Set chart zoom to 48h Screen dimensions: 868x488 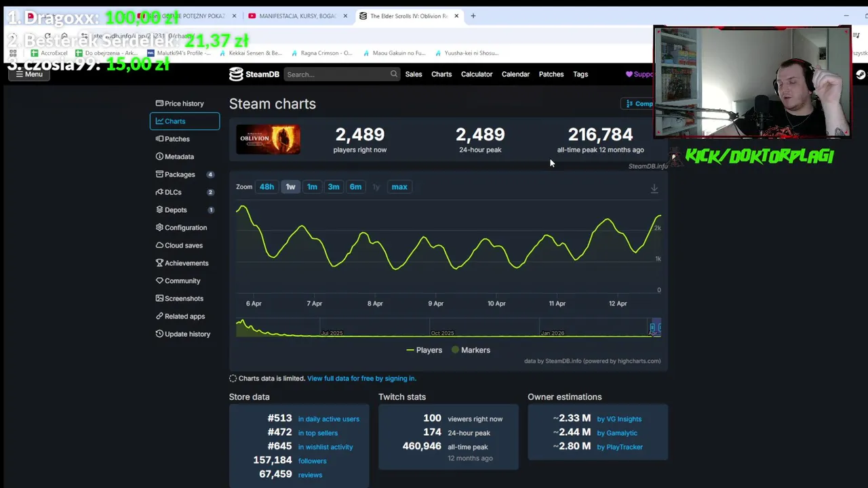pyautogui.click(x=267, y=186)
